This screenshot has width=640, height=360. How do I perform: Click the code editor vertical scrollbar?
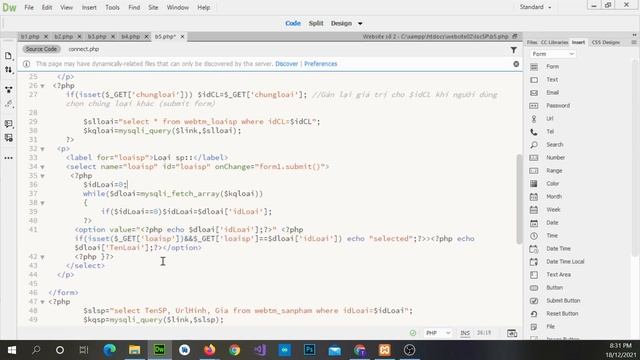pos(519,199)
